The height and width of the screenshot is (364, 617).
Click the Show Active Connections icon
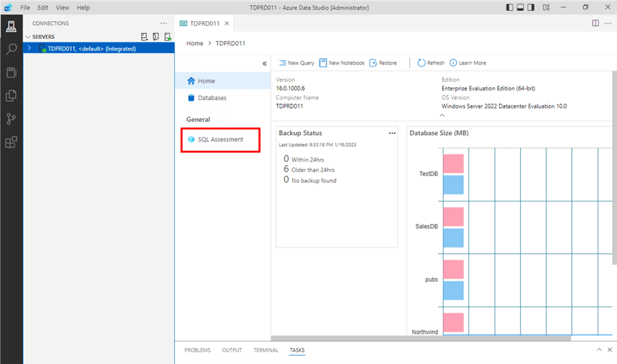coord(168,36)
